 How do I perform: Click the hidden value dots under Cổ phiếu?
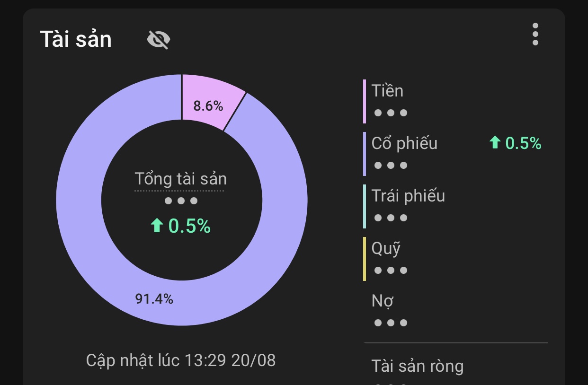[391, 166]
